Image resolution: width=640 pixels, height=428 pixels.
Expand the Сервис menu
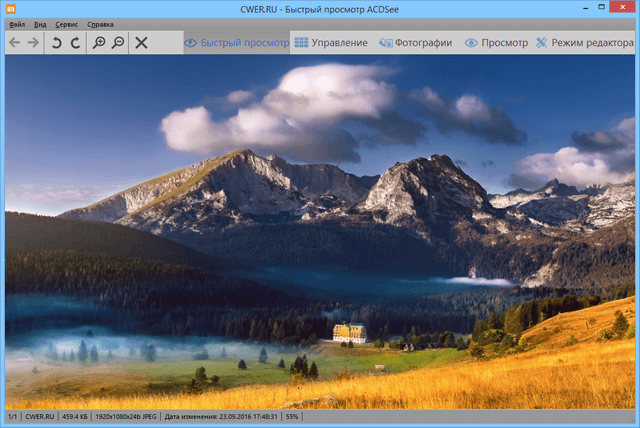click(67, 24)
